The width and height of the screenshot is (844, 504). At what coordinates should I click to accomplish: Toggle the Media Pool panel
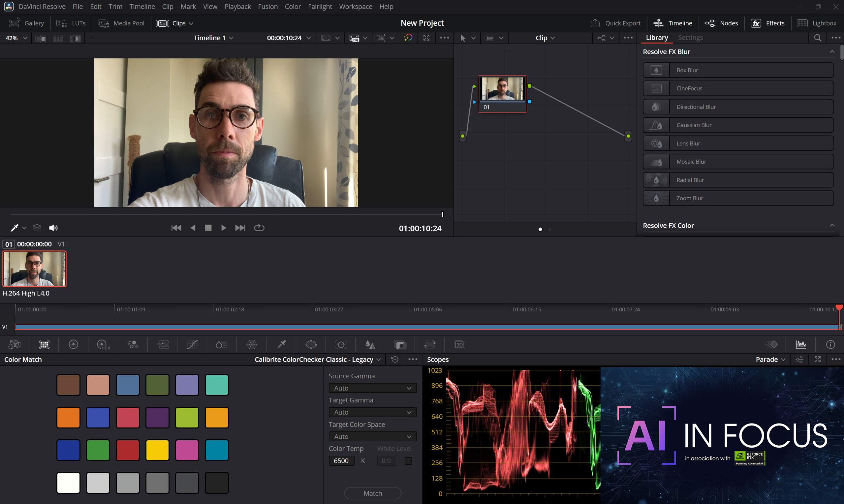pyautogui.click(x=121, y=23)
